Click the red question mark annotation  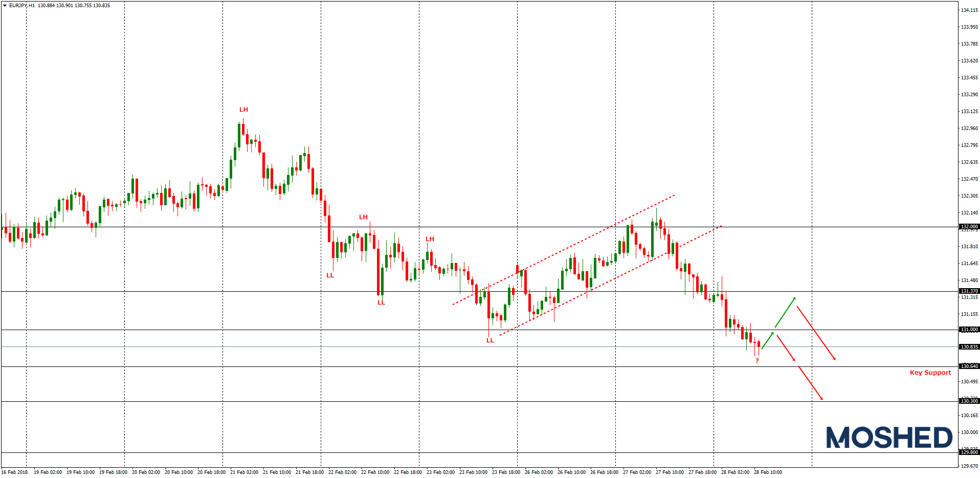[758, 361]
